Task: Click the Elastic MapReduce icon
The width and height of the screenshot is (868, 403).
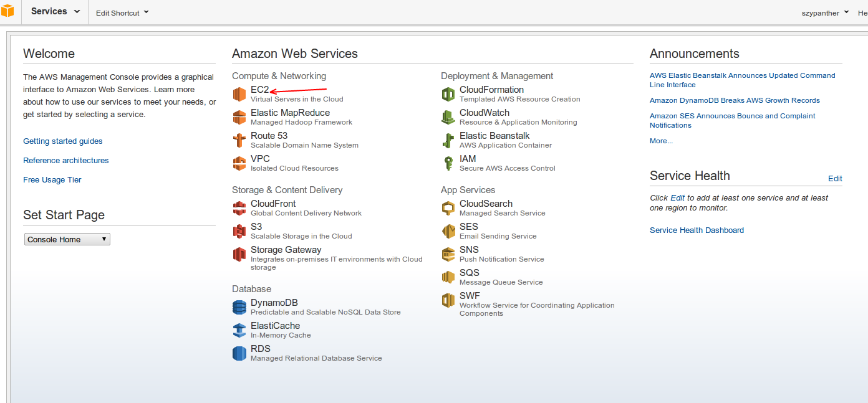Action: [239, 117]
